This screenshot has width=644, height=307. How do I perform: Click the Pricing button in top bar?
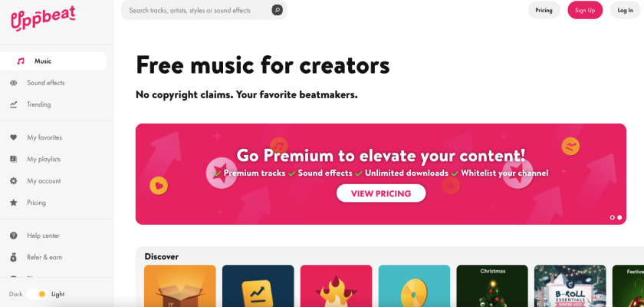click(x=544, y=10)
